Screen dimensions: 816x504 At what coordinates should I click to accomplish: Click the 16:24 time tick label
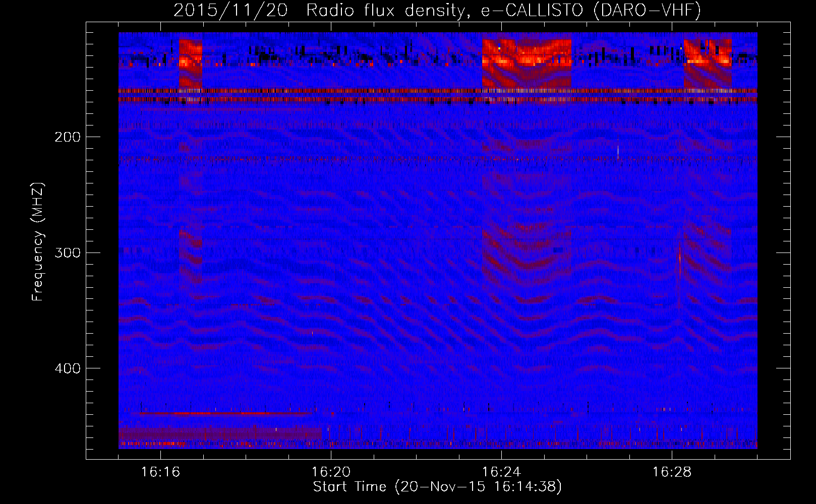pyautogui.click(x=501, y=472)
